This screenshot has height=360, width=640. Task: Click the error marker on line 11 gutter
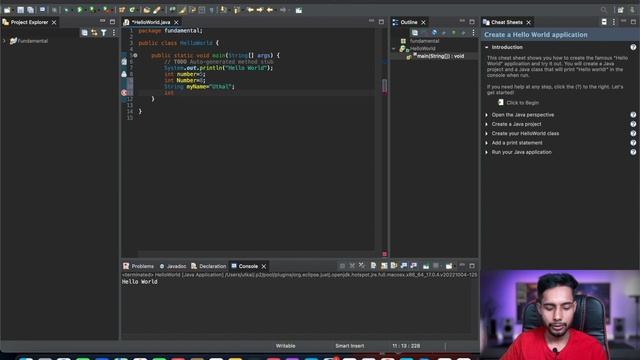click(x=124, y=93)
